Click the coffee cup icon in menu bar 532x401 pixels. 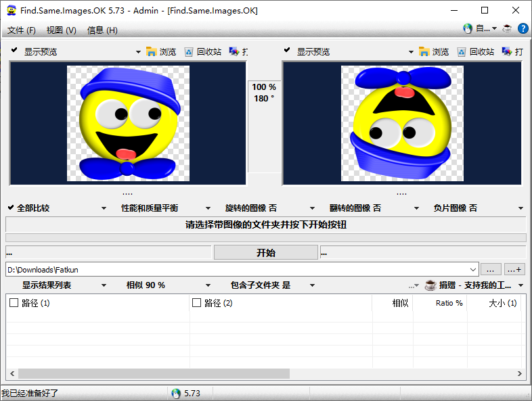(507, 28)
